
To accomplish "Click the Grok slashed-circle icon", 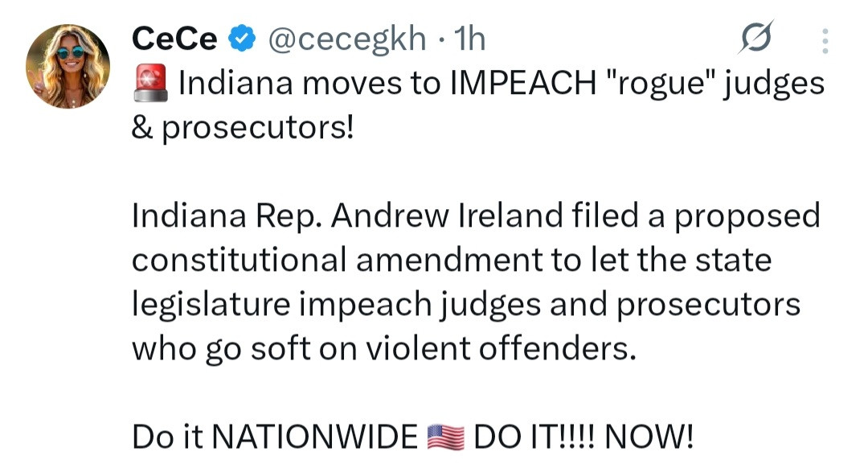I will [x=757, y=38].
